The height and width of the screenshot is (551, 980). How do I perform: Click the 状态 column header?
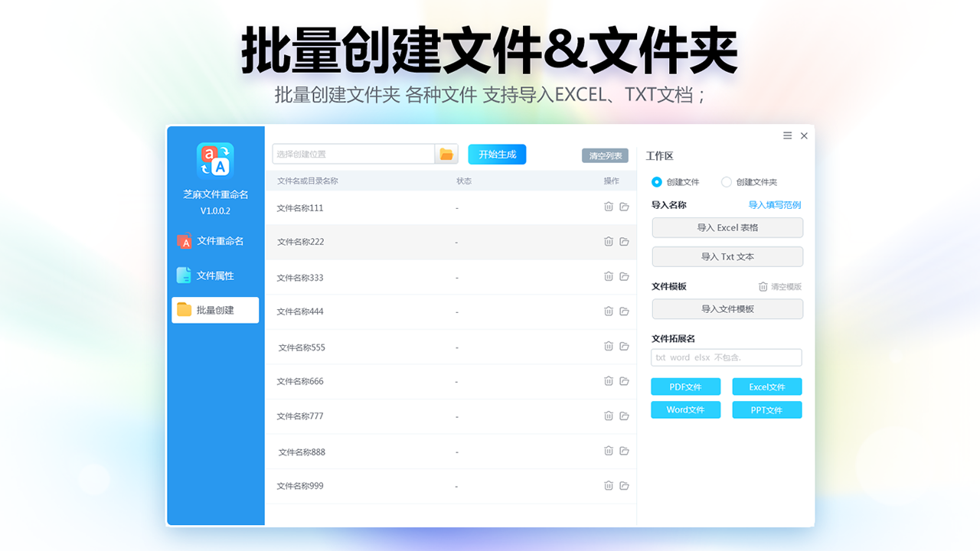coord(464,181)
